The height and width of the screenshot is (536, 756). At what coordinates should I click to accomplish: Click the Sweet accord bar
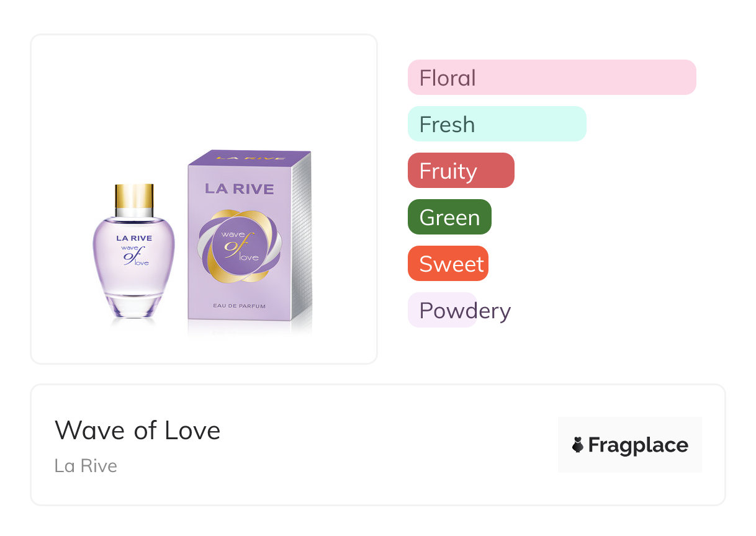click(x=448, y=264)
